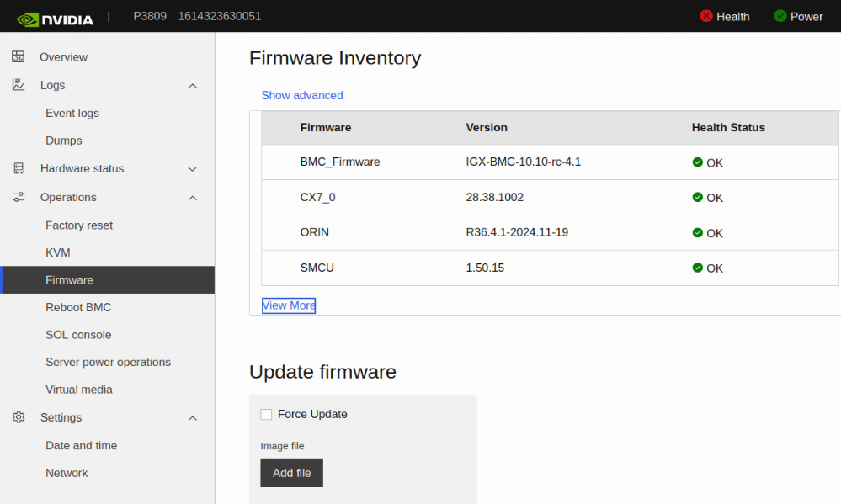This screenshot has width=841, height=504.
Task: Click the Show advanced link
Action: tap(301, 95)
